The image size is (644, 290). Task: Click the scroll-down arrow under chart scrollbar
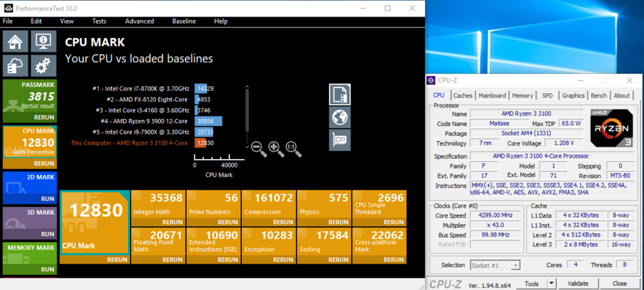(247, 147)
